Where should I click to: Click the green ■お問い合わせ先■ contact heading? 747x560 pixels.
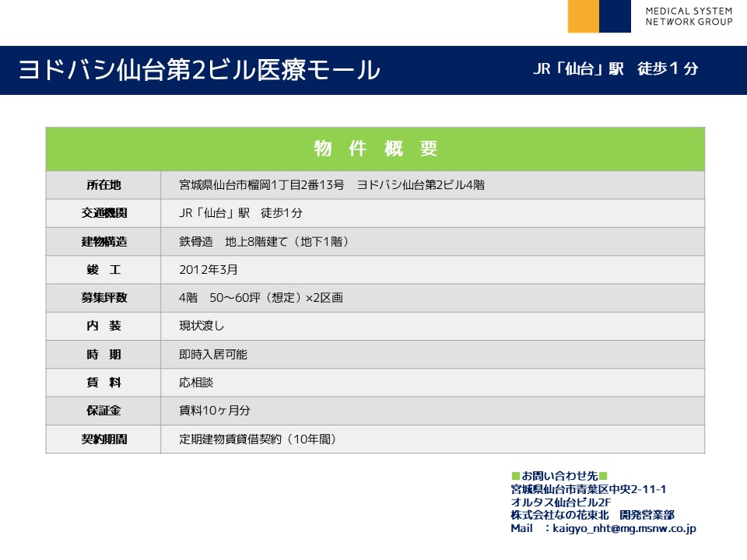click(x=559, y=475)
